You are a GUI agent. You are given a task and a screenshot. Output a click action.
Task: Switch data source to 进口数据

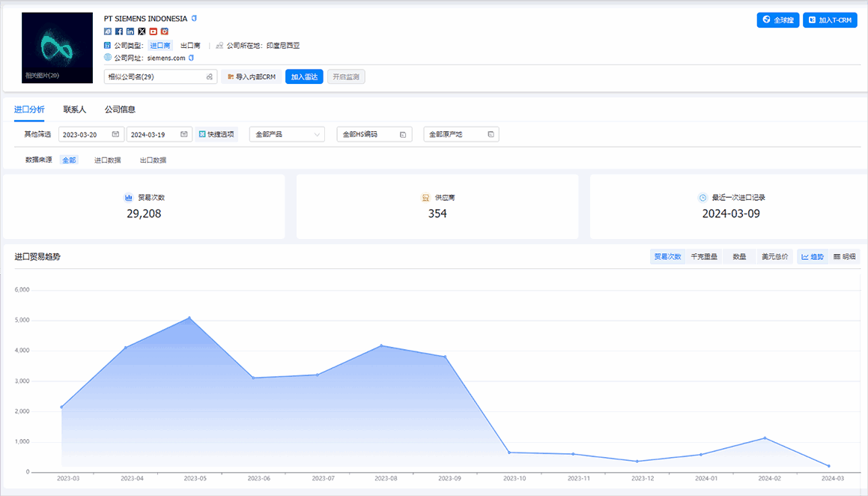pyautogui.click(x=107, y=160)
